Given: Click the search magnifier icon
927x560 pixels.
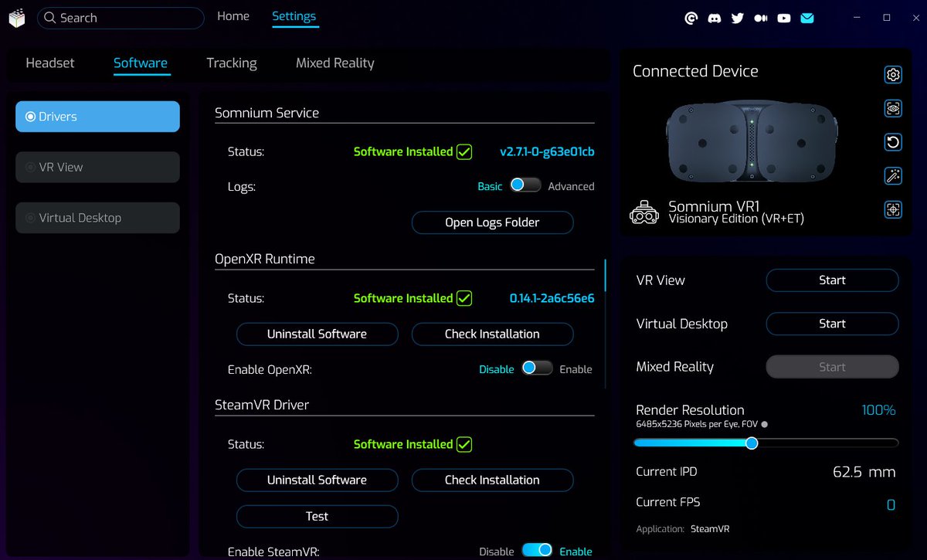Looking at the screenshot, I should [50, 18].
